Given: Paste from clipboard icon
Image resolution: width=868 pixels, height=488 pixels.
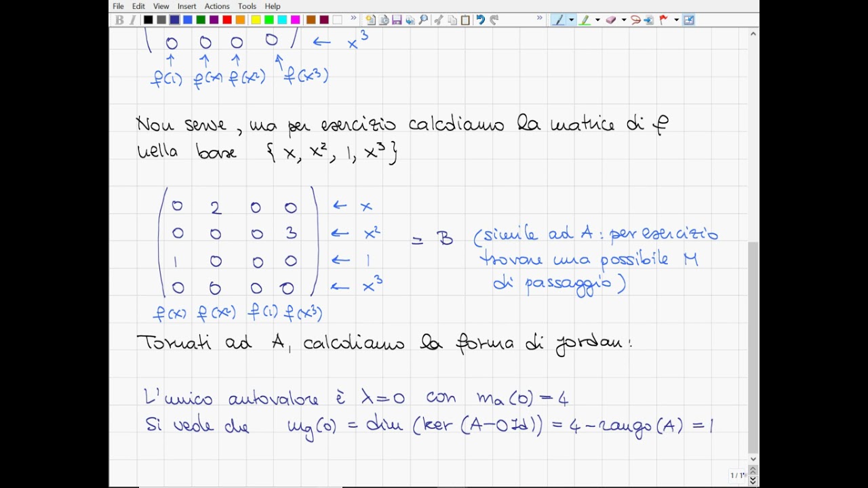Looking at the screenshot, I should 465,20.
